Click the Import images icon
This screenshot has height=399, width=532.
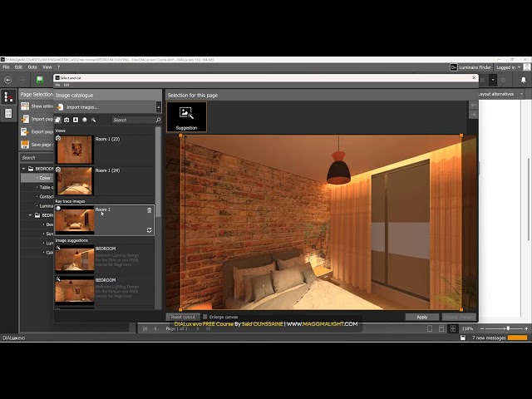tap(60, 107)
